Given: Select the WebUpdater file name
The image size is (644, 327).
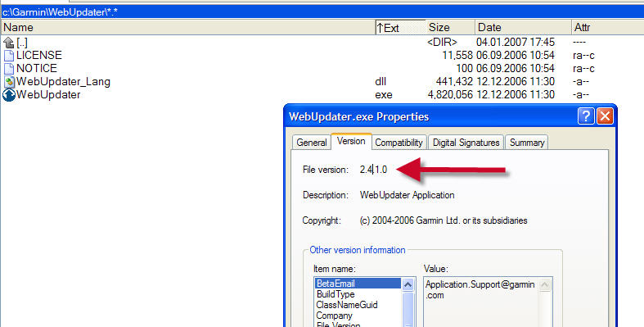Looking at the screenshot, I should pyautogui.click(x=48, y=94).
